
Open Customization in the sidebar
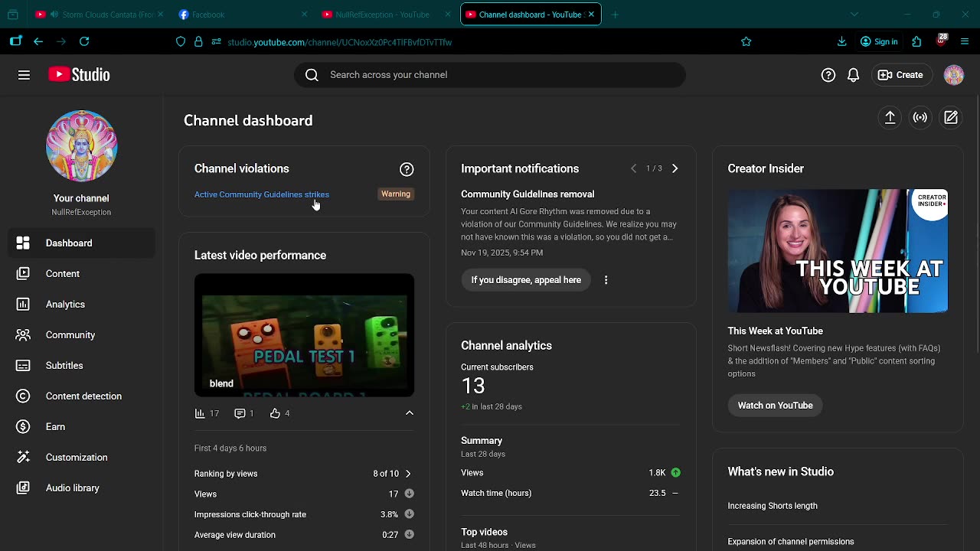81,458
